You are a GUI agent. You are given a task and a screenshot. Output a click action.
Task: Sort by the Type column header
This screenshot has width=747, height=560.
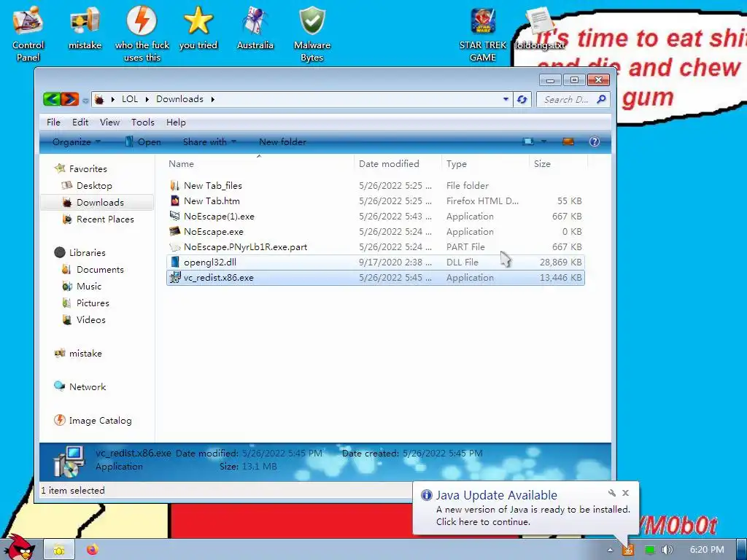pos(485,163)
